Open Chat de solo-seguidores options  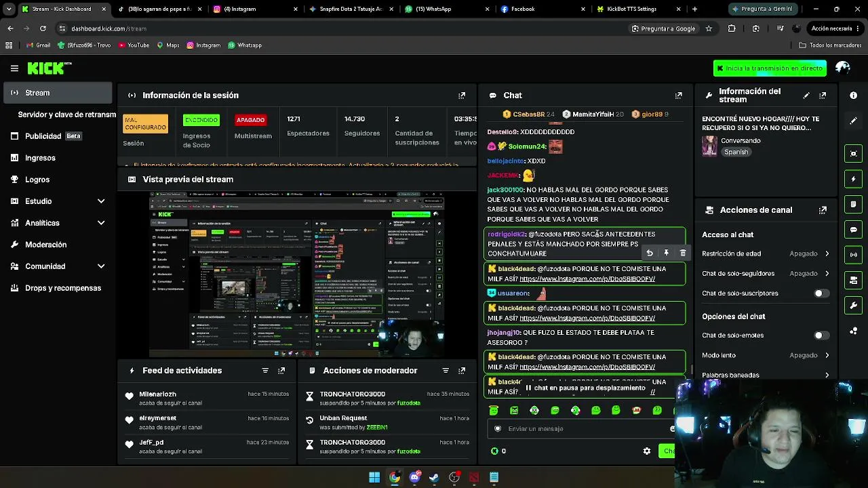[x=766, y=273]
